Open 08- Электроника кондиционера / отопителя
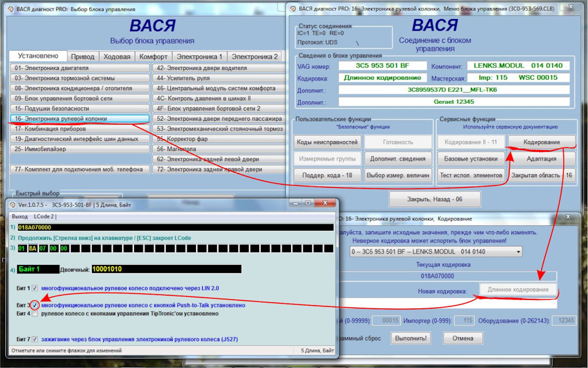The width and height of the screenshot is (588, 368). pos(80,88)
